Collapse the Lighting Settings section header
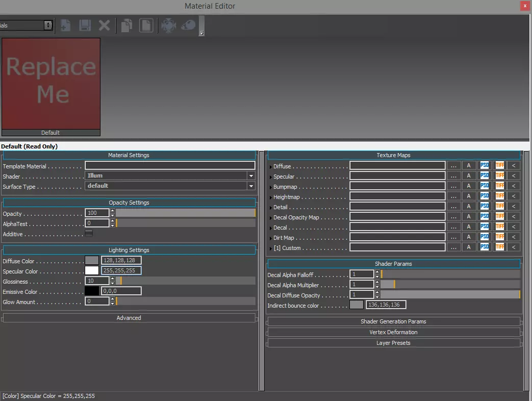The width and height of the screenshot is (532, 401). point(129,250)
